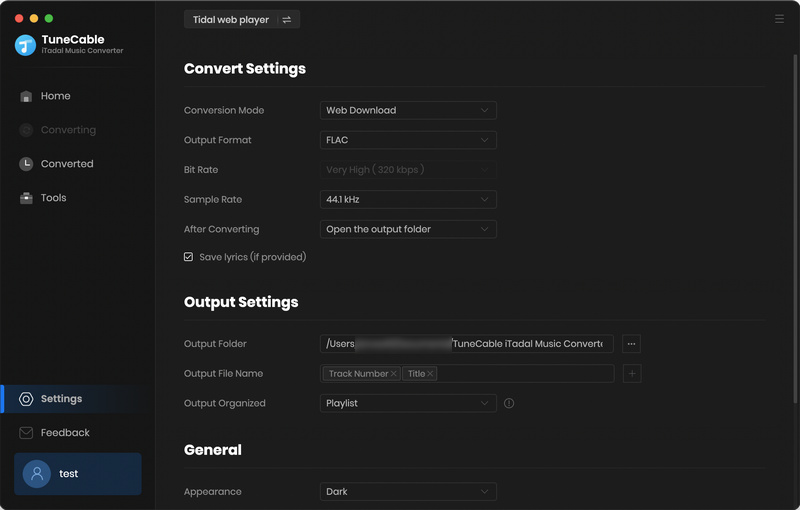Screen dimensions: 800x510
Task: Open the Feedback page
Action: point(65,433)
